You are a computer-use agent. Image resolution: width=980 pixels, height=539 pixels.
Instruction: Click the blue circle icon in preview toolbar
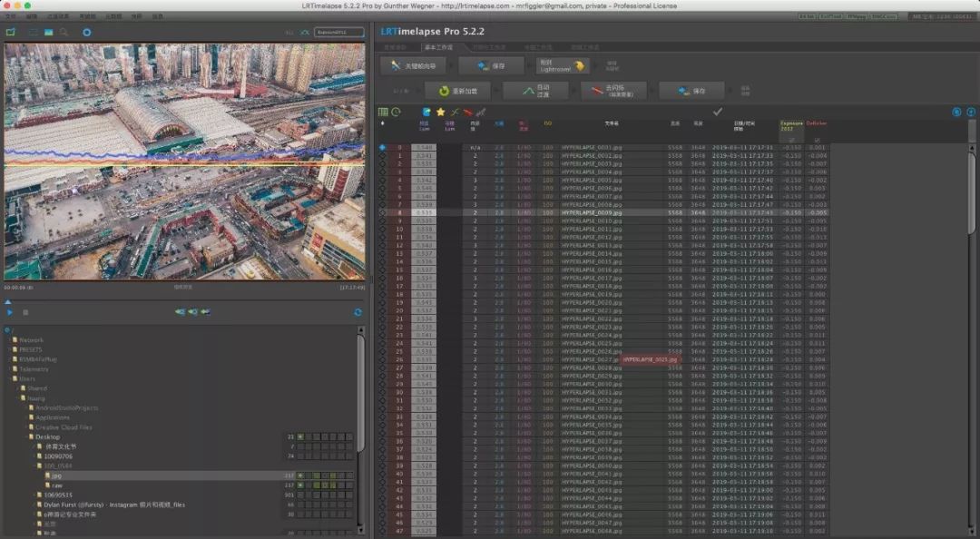point(87,32)
